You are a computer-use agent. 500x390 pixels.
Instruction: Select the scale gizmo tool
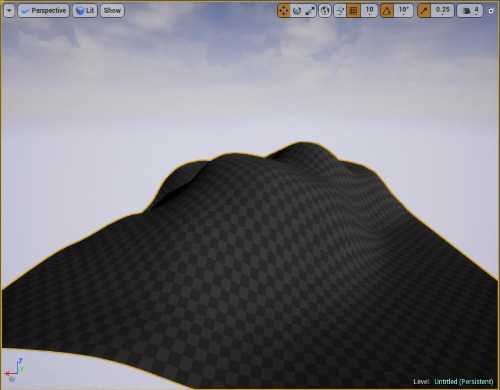point(310,11)
